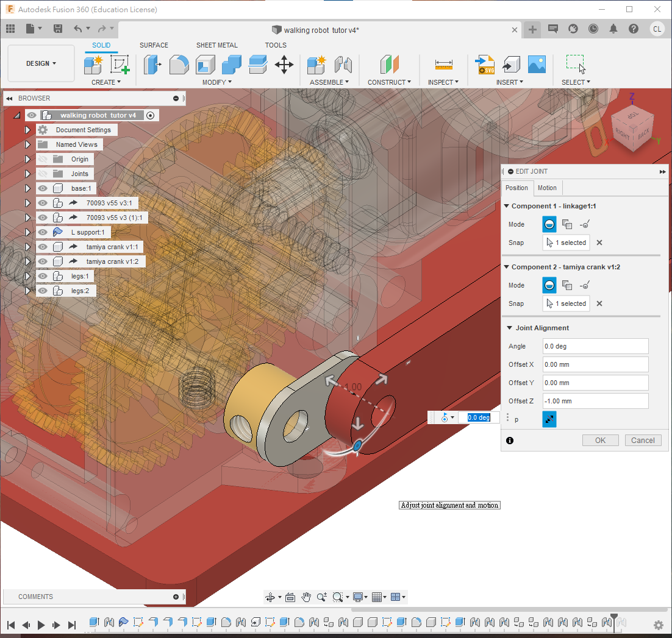Switch to the Motion tab

[x=547, y=188]
